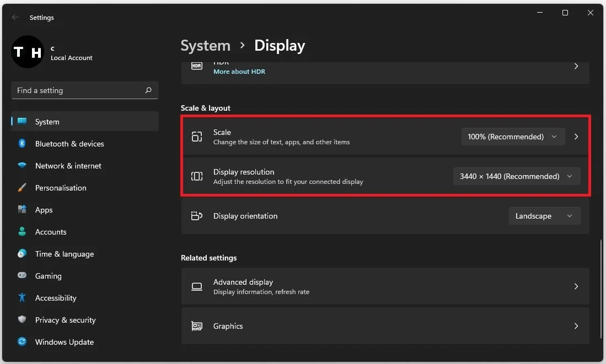
Task: Click the Scale & layout heading
Action: 206,108
